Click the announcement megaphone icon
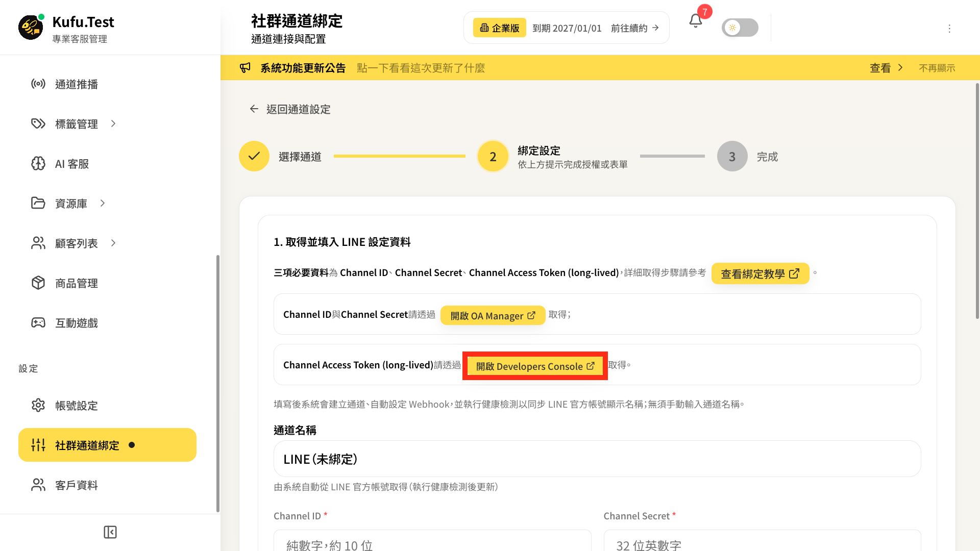This screenshot has width=980, height=551. pos(246,68)
